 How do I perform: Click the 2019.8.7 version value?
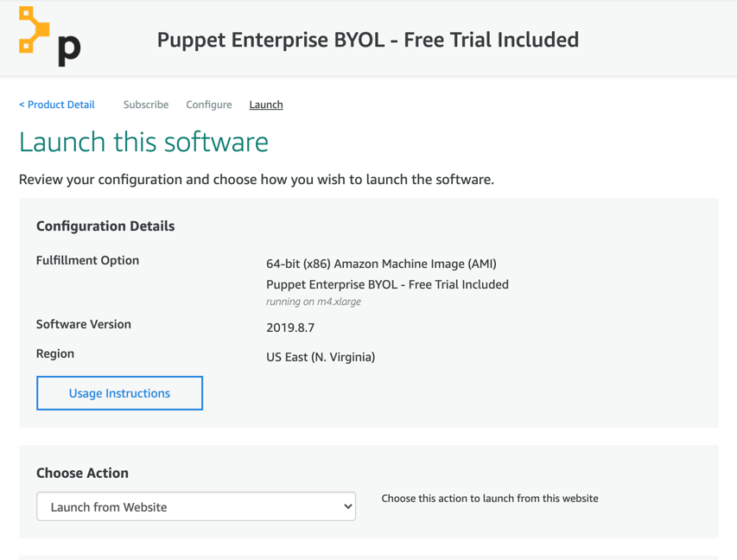tap(290, 328)
